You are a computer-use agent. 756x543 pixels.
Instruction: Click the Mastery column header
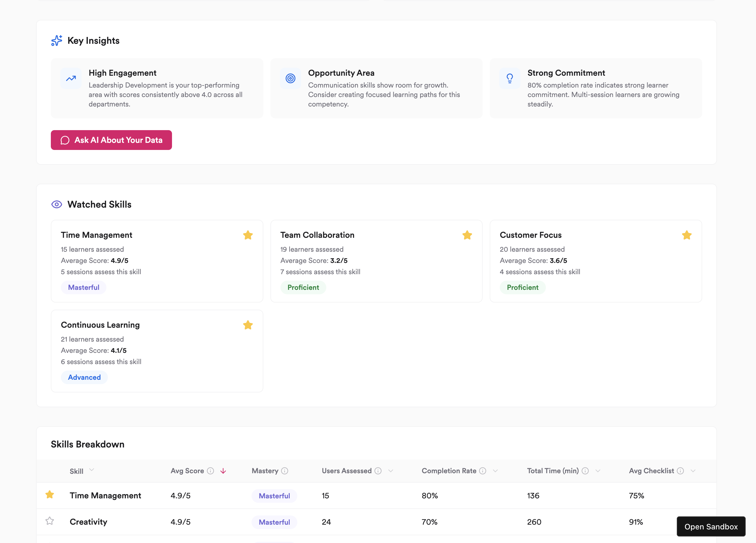click(x=265, y=471)
